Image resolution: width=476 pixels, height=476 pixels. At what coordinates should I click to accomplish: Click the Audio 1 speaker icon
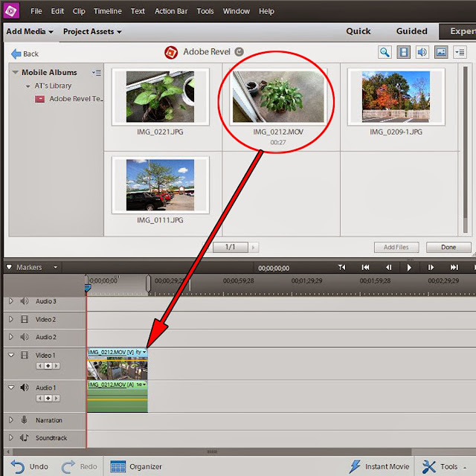[25, 387]
